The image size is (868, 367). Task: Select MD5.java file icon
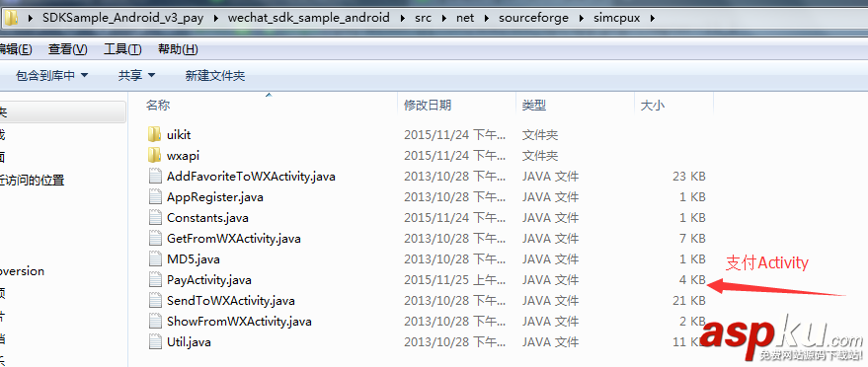[x=155, y=258]
